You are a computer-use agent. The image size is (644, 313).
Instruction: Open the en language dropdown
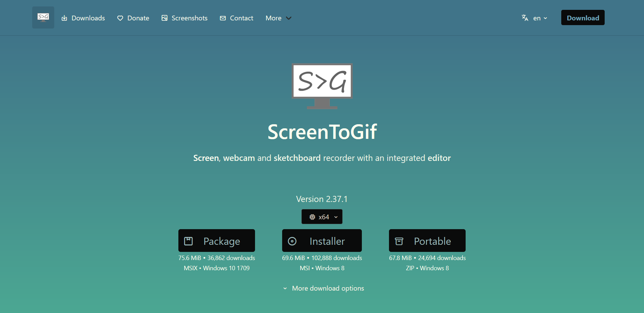(534, 18)
